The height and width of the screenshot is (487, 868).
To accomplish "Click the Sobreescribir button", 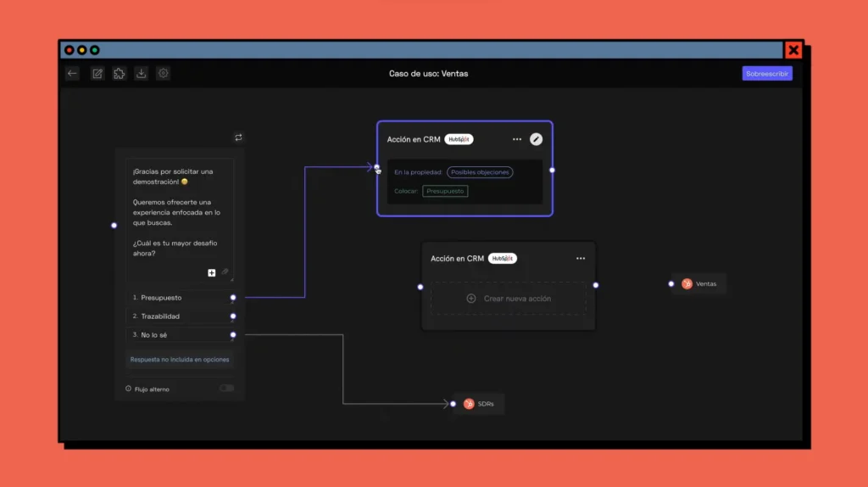I will point(766,74).
